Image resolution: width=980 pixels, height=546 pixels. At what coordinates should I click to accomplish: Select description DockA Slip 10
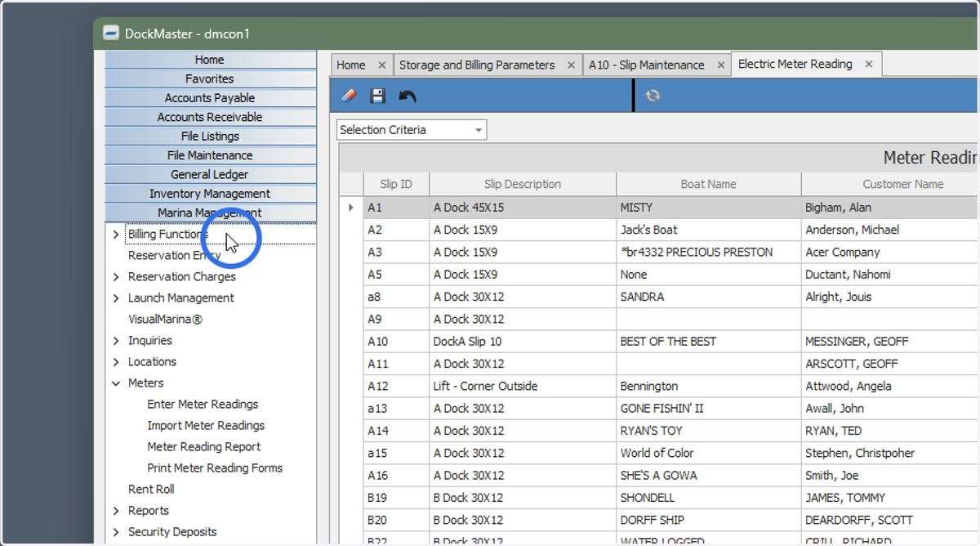523,342
